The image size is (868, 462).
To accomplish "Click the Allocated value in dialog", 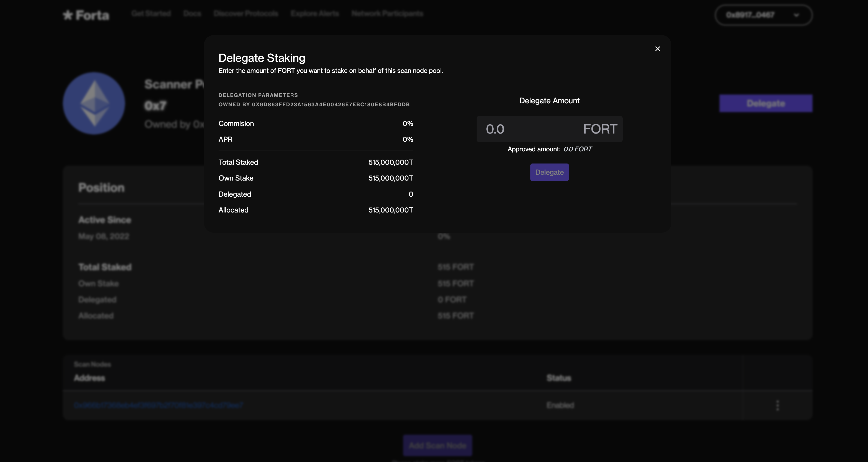I will (x=390, y=210).
